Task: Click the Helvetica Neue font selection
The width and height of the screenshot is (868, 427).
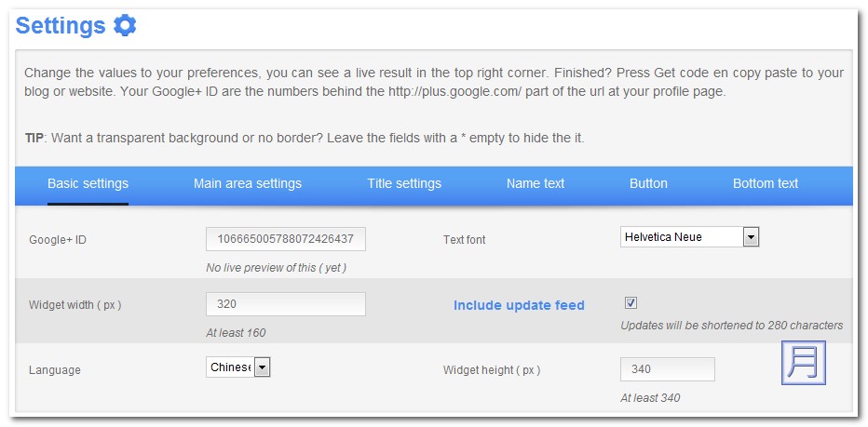Action: point(681,237)
